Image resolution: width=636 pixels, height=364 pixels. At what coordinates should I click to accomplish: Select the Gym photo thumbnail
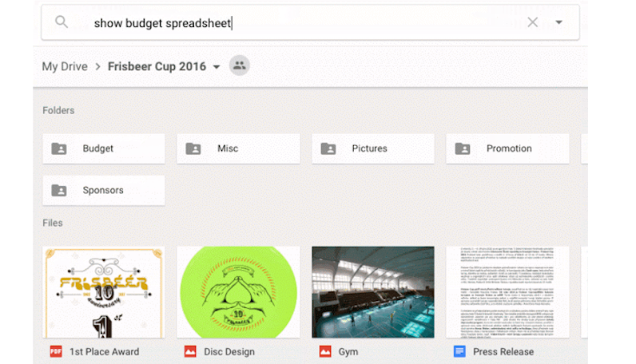tap(373, 292)
